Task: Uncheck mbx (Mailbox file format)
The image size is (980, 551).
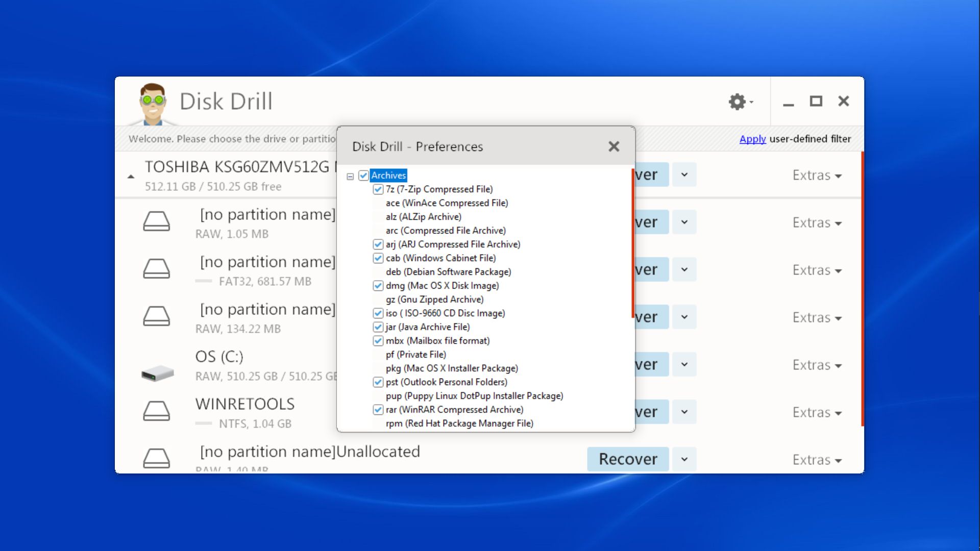Action: (378, 341)
